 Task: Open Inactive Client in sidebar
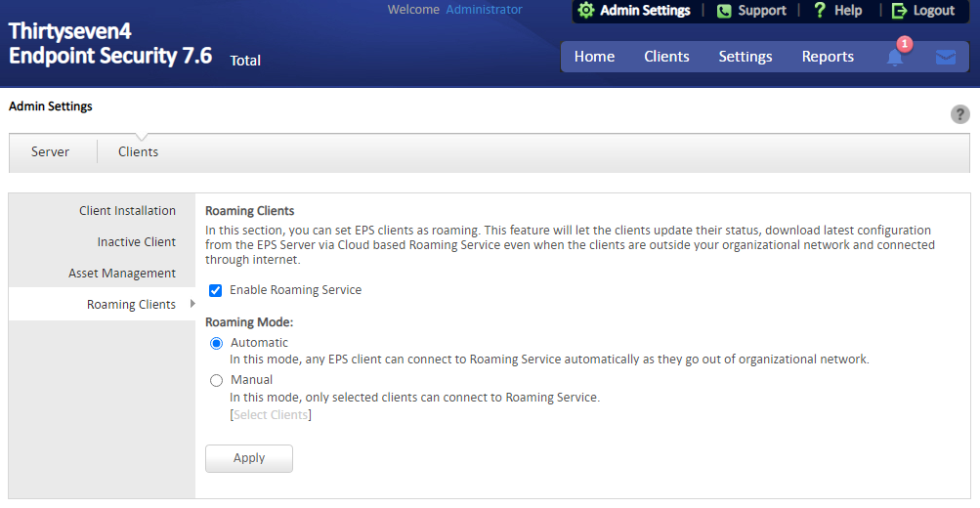136,242
